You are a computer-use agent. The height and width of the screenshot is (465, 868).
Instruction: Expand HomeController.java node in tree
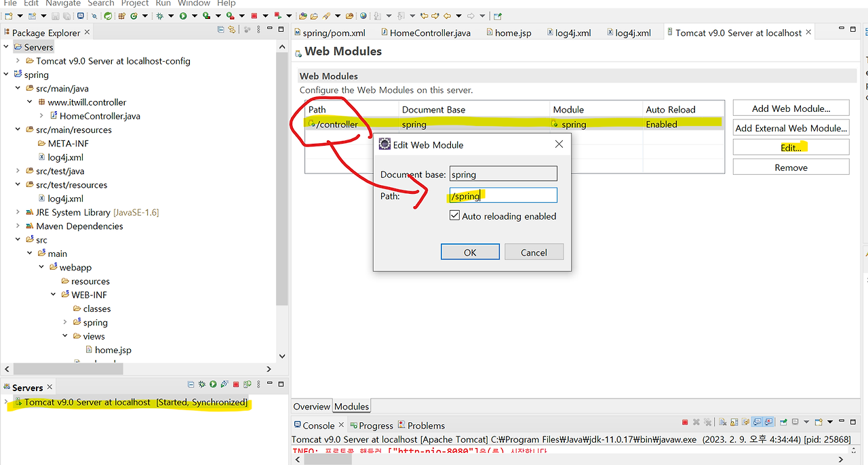coord(42,116)
